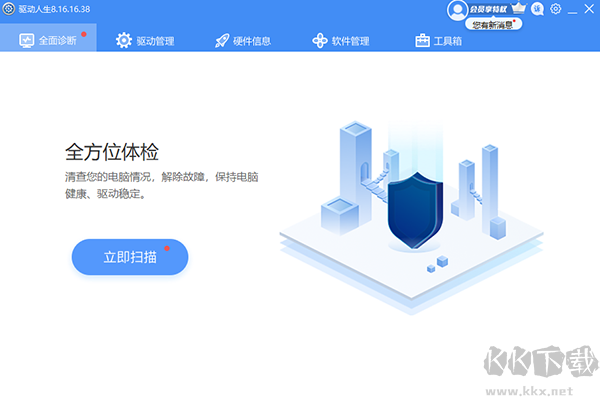
Task: Switch to the 驱动管理 tab label
Action: [x=156, y=41]
